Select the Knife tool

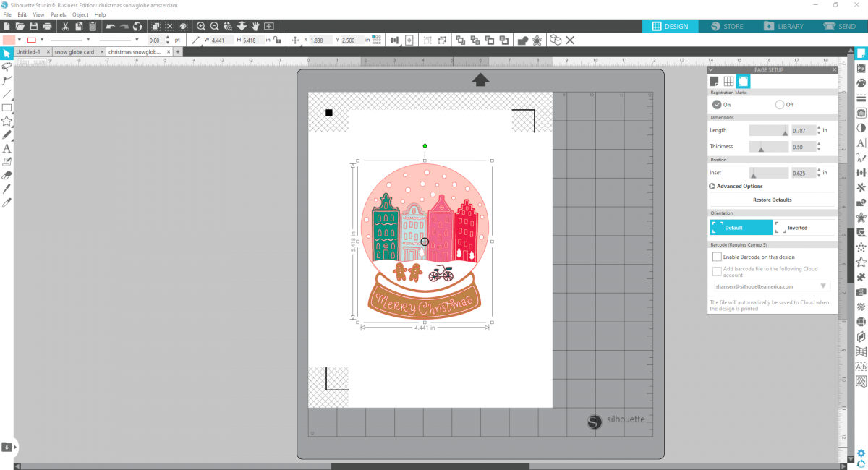[7, 189]
